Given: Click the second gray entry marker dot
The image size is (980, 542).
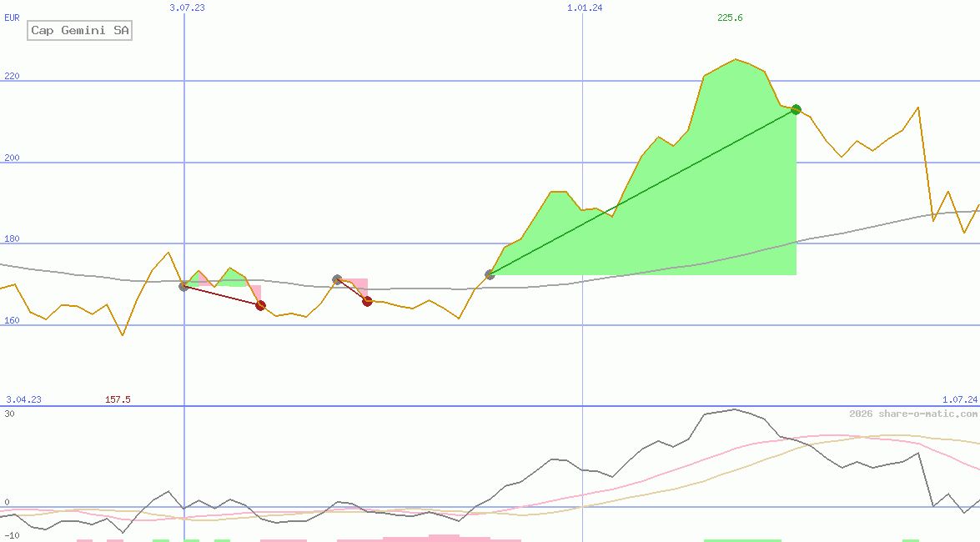Looking at the screenshot, I should tap(337, 279).
